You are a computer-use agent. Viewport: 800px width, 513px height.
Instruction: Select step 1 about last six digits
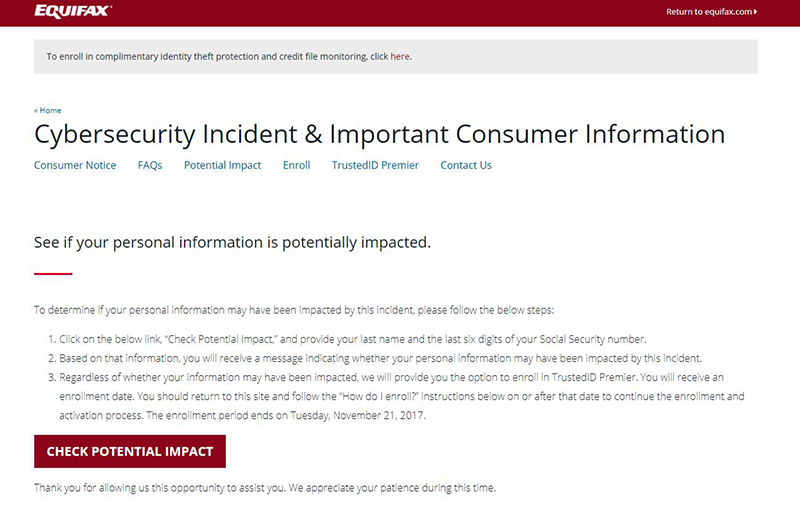point(347,339)
